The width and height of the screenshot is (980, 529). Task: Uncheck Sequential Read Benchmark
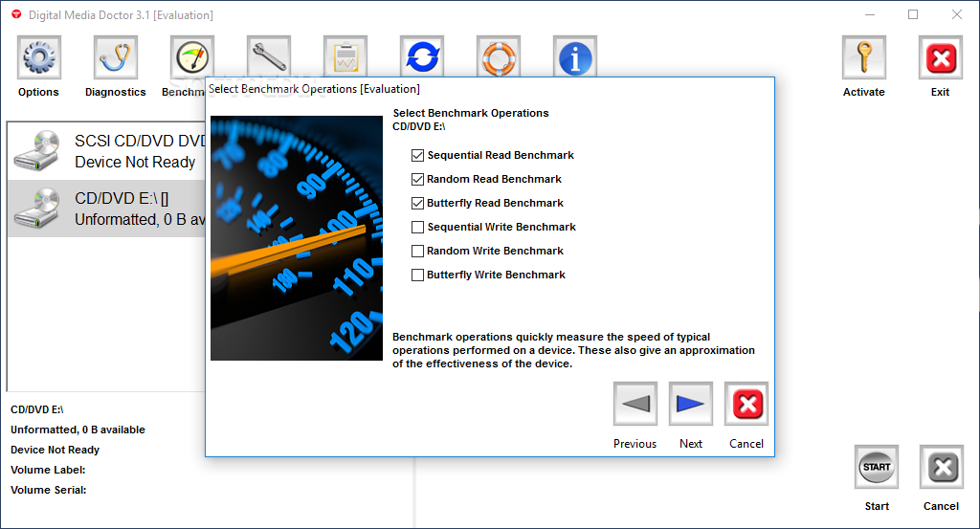(417, 156)
